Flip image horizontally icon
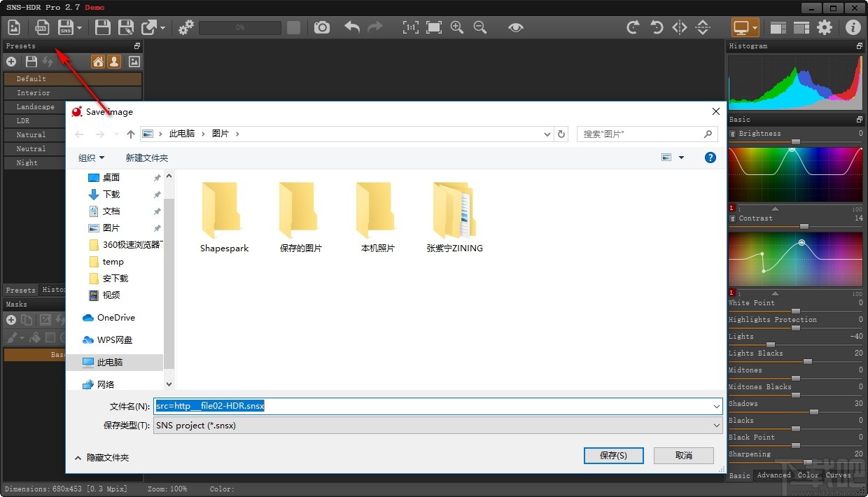The height and width of the screenshot is (497, 868). pos(680,27)
